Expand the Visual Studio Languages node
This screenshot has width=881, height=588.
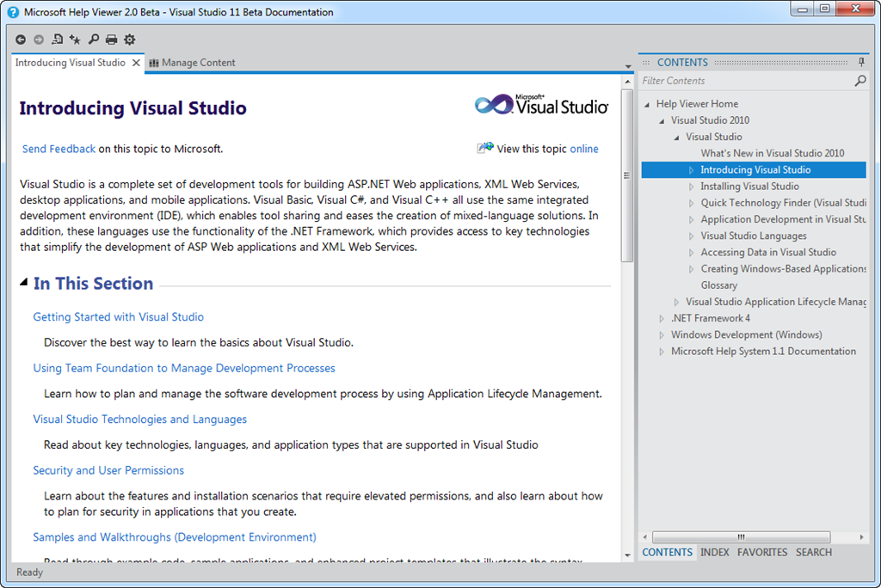691,236
